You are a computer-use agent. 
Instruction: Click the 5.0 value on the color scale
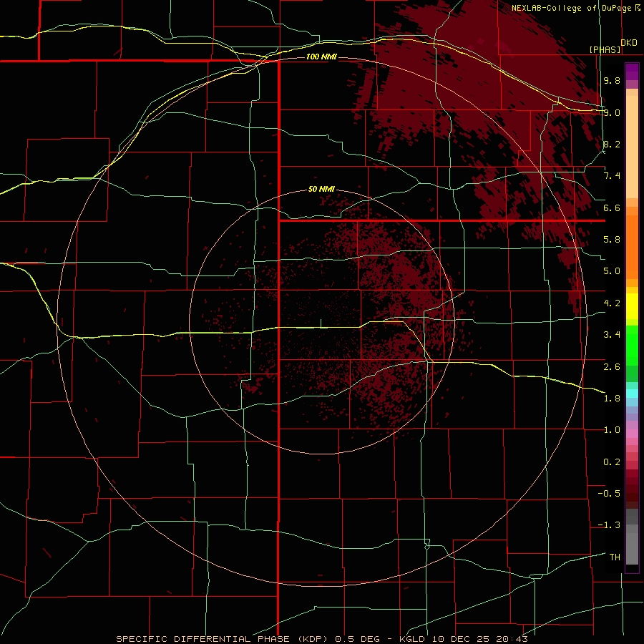click(612, 271)
